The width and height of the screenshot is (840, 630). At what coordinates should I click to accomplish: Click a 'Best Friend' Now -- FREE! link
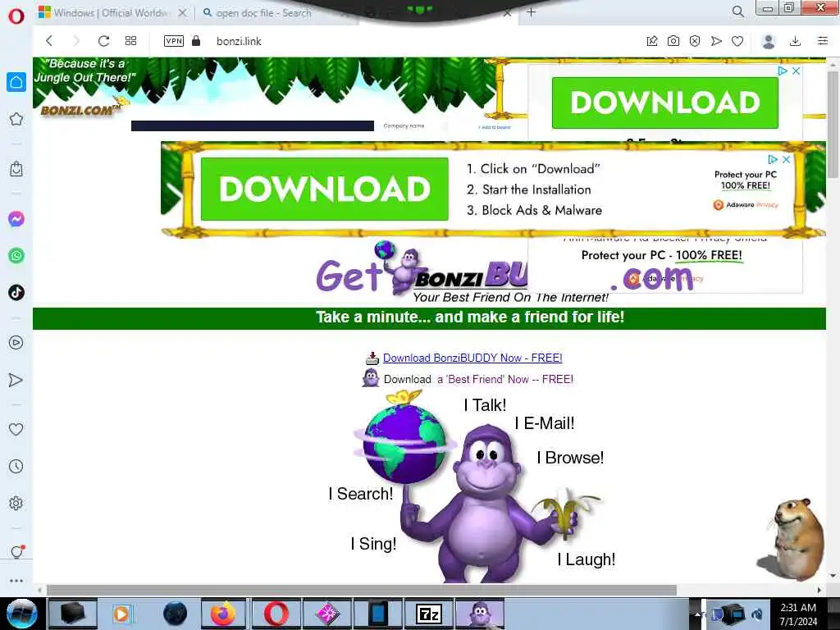505,379
